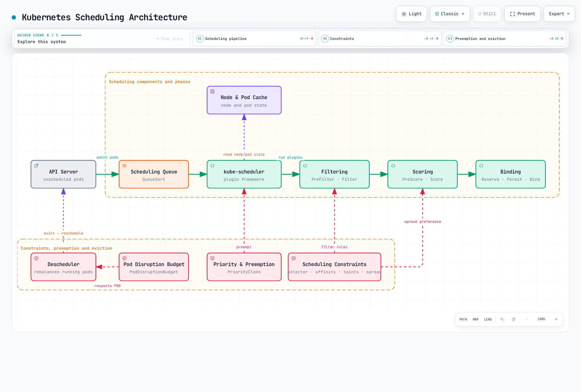Image resolution: width=581 pixels, height=392 pixels.
Task: Click the search magnifier icon
Action: click(502, 319)
